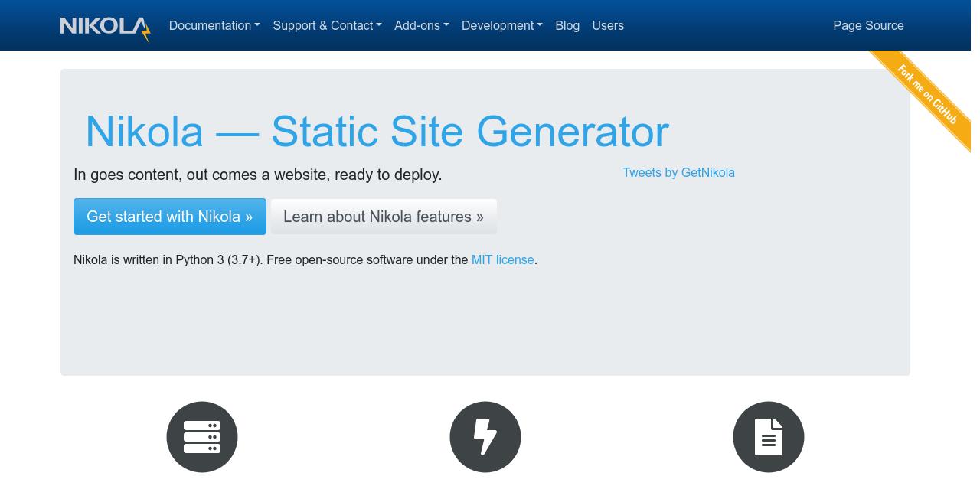Click the Fork me on GitHub ribbon

pyautogui.click(x=926, y=96)
